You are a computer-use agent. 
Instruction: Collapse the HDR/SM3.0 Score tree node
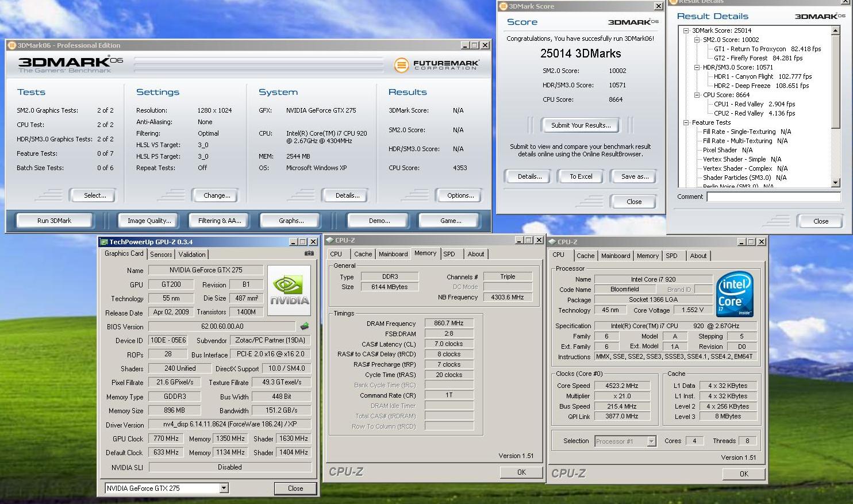(697, 67)
